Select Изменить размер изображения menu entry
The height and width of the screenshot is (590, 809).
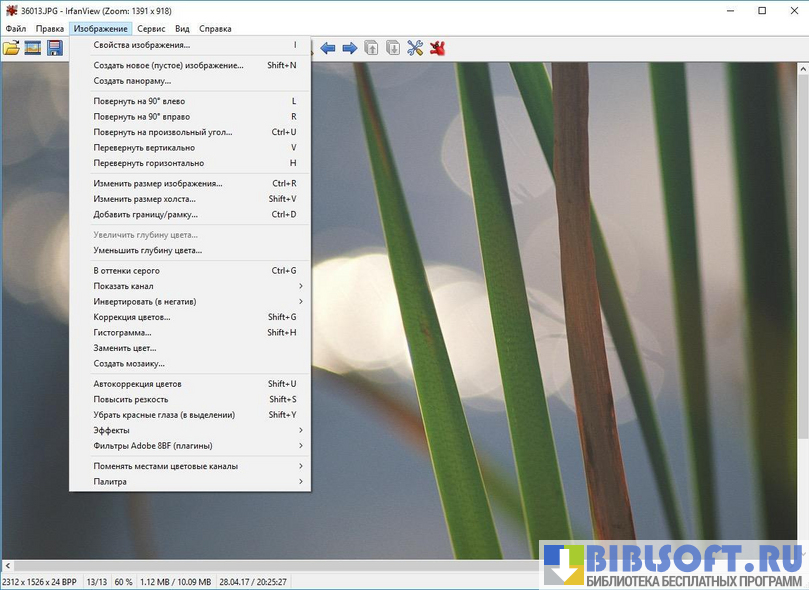coord(158,183)
